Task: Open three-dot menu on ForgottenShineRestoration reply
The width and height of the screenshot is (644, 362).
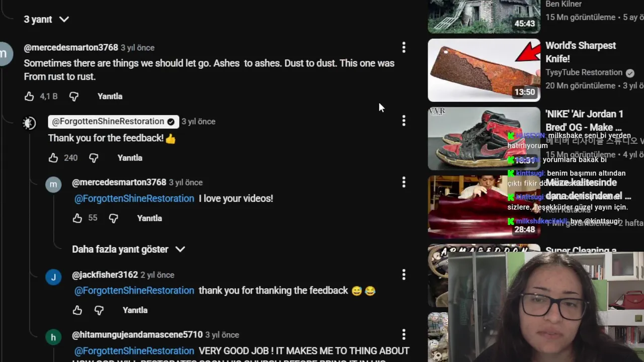Action: tap(404, 121)
